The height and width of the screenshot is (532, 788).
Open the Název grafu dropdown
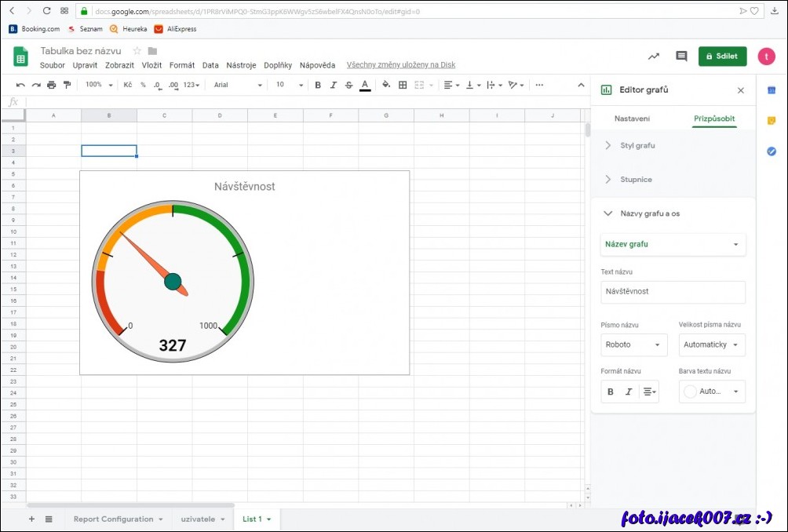pos(673,244)
